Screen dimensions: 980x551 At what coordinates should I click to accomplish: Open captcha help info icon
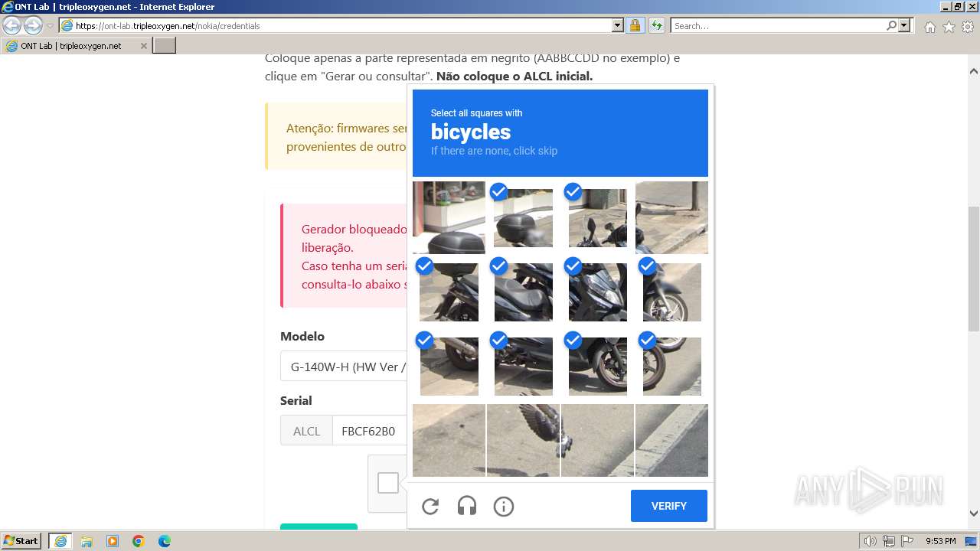click(504, 506)
